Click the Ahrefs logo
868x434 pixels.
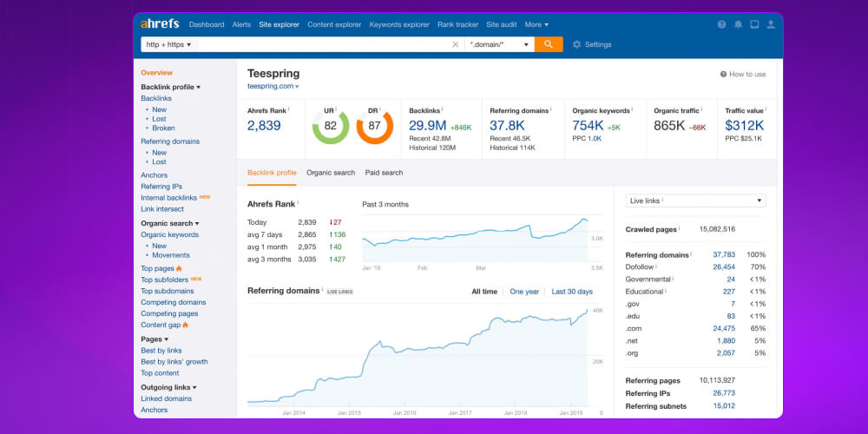click(x=161, y=24)
